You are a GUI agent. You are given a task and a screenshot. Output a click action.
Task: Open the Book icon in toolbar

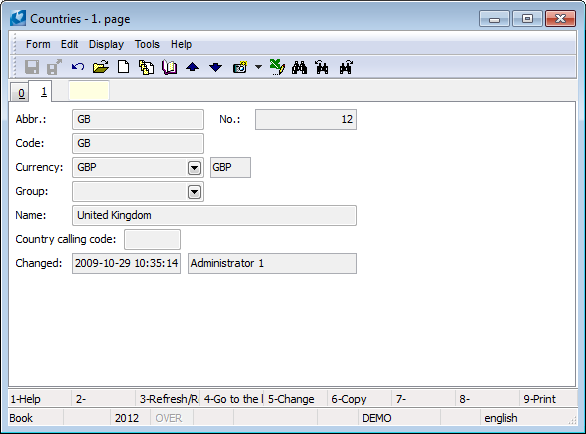[170, 67]
